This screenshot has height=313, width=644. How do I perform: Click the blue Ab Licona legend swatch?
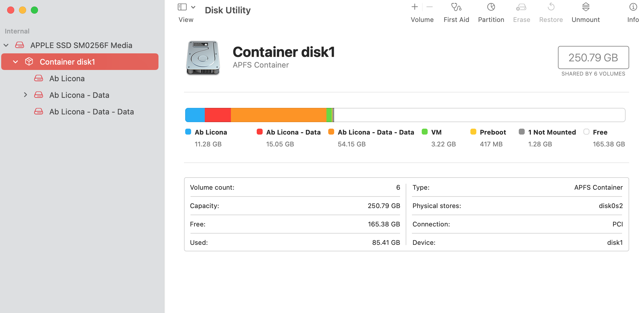188,132
